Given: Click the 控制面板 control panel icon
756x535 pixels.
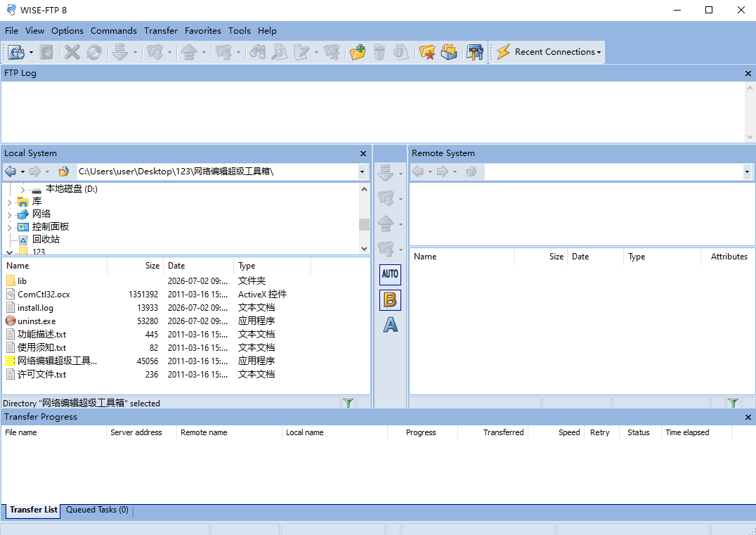Looking at the screenshot, I should pos(22,227).
